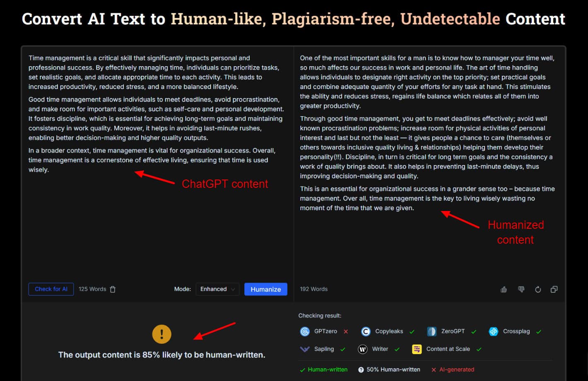Click the AI-generated legend X mark
588x381 pixels.
434,370
